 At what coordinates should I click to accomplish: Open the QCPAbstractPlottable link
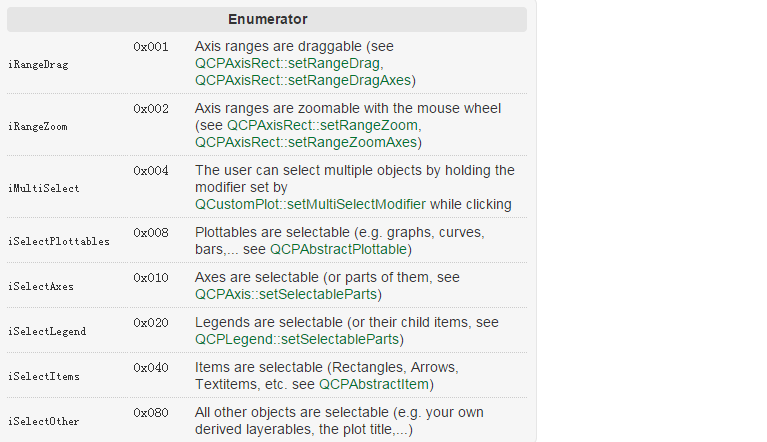[x=338, y=249]
